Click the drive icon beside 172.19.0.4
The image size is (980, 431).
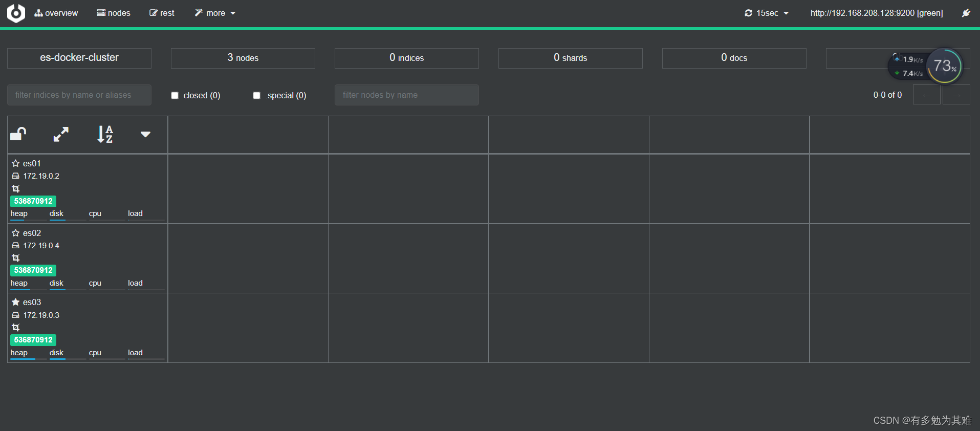click(x=16, y=246)
